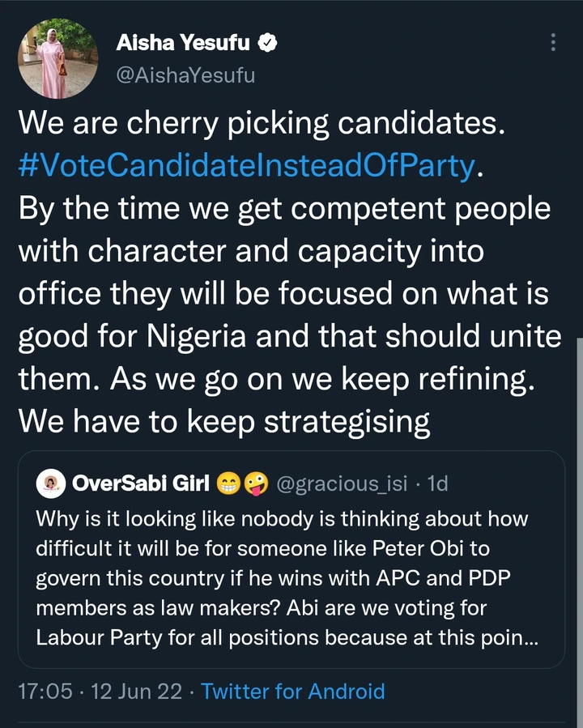This screenshot has height=728, width=583.
Task: Open the Aisha Yesufu display name
Action: pyautogui.click(x=183, y=43)
